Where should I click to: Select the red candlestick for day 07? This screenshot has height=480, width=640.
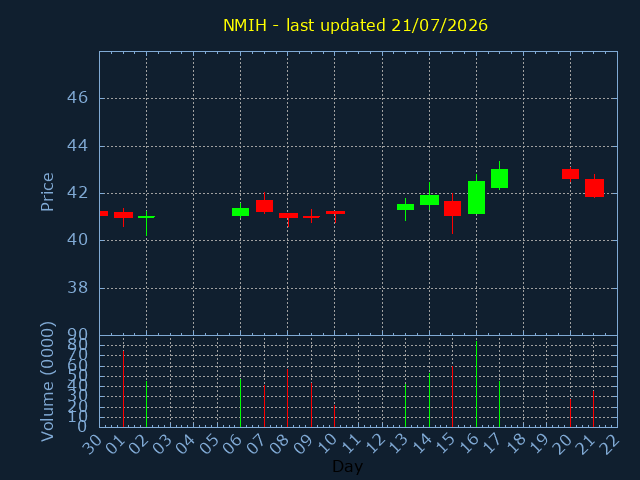click(264, 206)
